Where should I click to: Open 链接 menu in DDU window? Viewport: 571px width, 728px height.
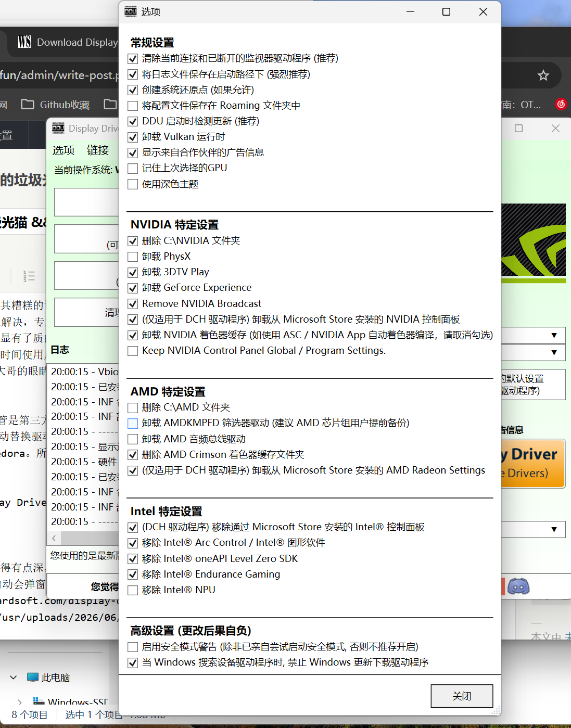point(98,150)
